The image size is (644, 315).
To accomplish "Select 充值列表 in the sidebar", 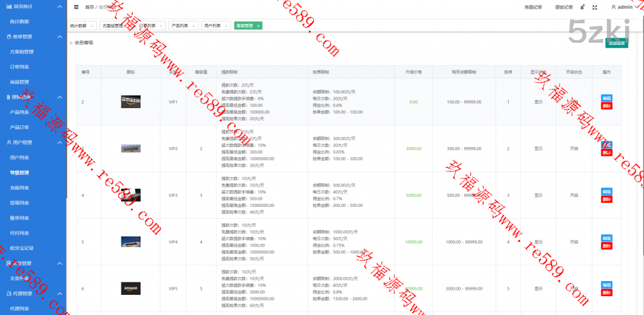I will (19, 188).
